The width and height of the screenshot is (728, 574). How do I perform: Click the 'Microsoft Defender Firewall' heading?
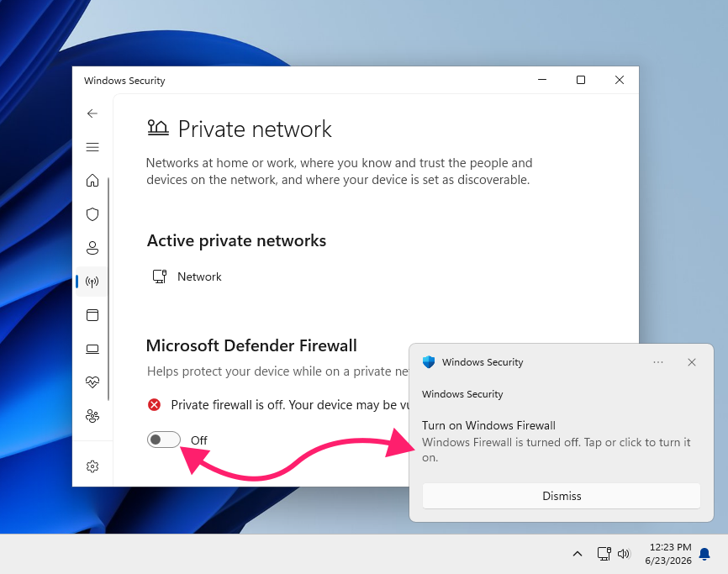click(x=251, y=345)
